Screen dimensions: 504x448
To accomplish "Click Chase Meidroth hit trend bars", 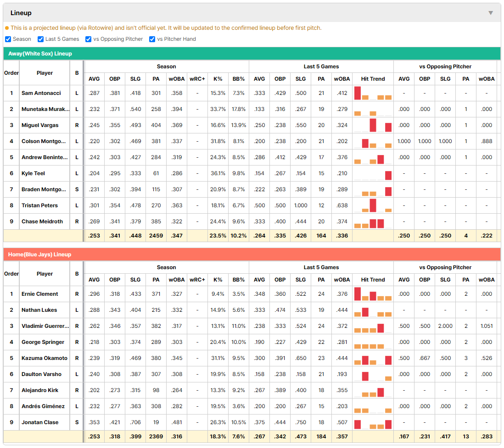I will pyautogui.click(x=373, y=221).
